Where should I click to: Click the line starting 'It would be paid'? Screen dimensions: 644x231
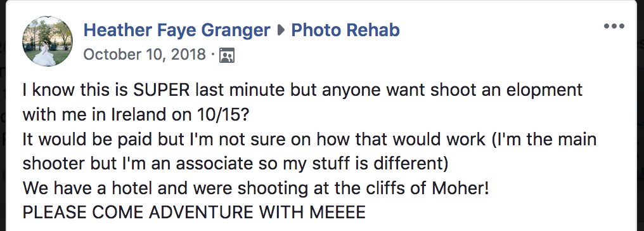click(309, 140)
